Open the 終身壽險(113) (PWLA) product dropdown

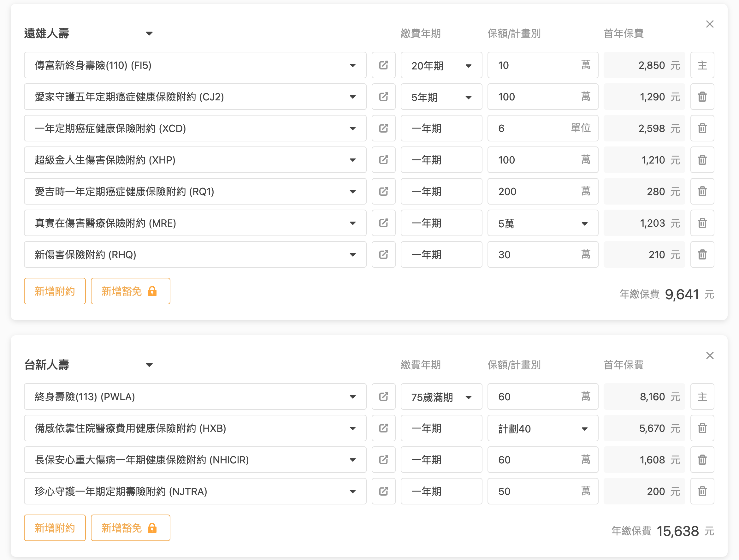(x=195, y=396)
